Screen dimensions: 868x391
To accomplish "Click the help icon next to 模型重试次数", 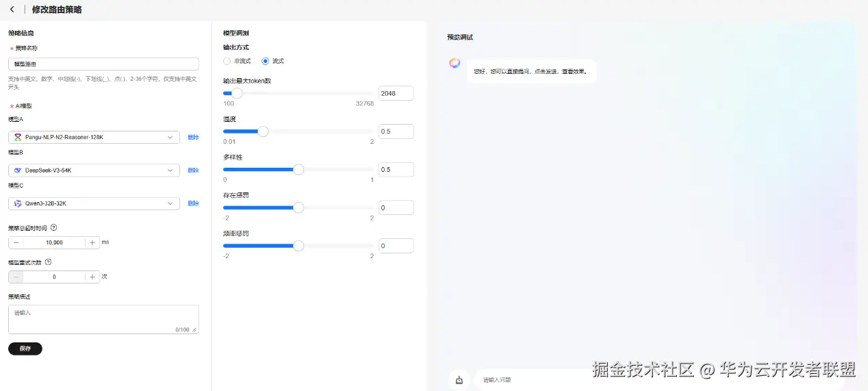I will click(48, 262).
